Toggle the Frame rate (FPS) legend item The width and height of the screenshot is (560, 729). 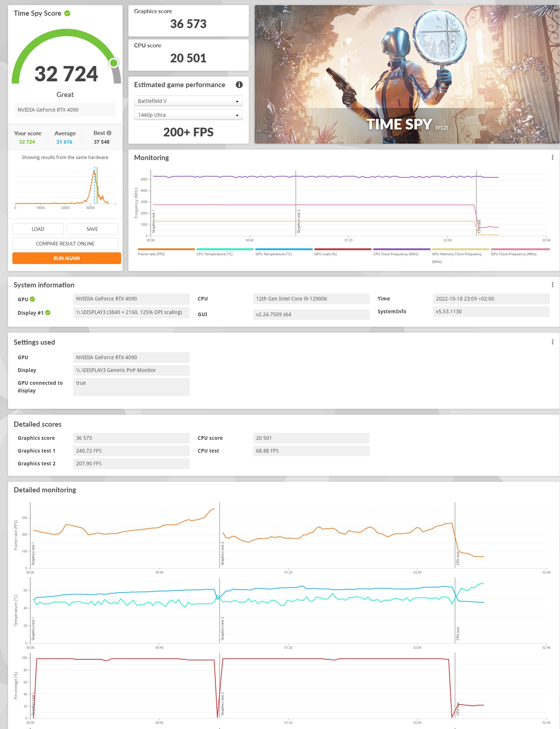166,252
